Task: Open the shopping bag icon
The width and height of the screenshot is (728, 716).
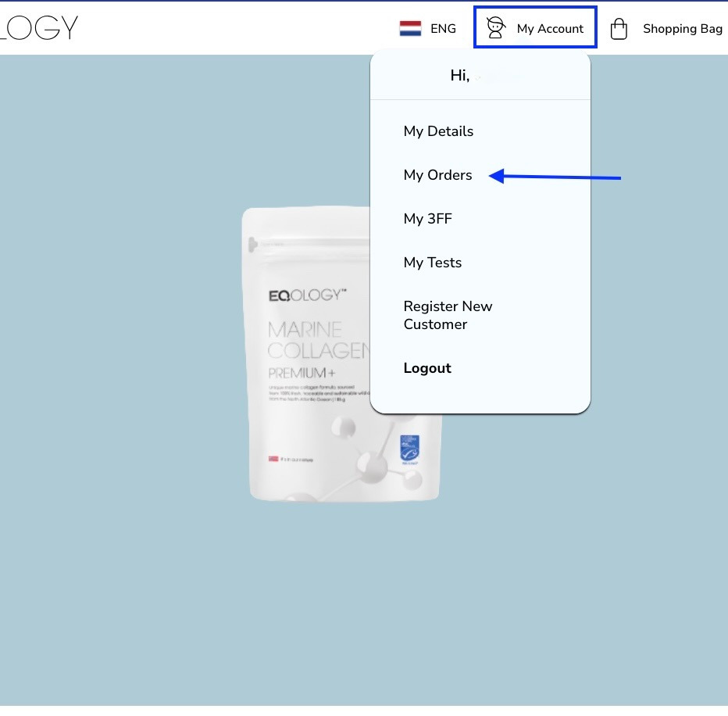Action: [619, 29]
